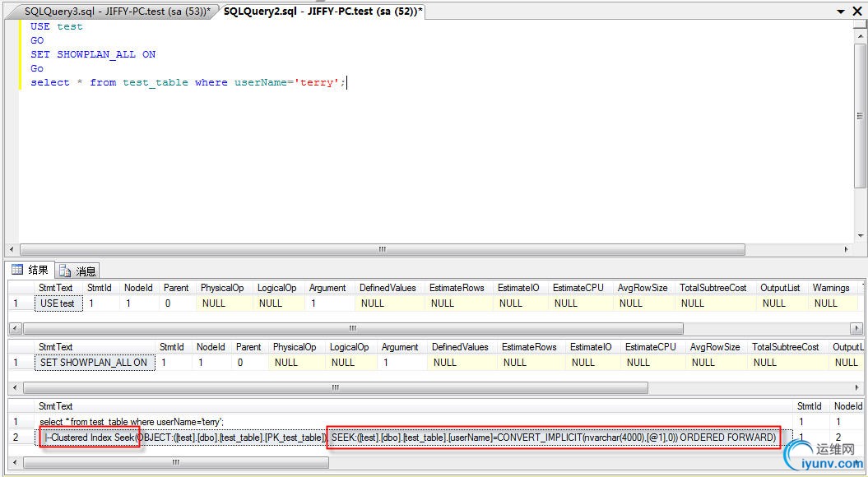
Task: Click the 'SET SHOWPLAN_ALL ON' line in editor
Action: pyautogui.click(x=93, y=54)
